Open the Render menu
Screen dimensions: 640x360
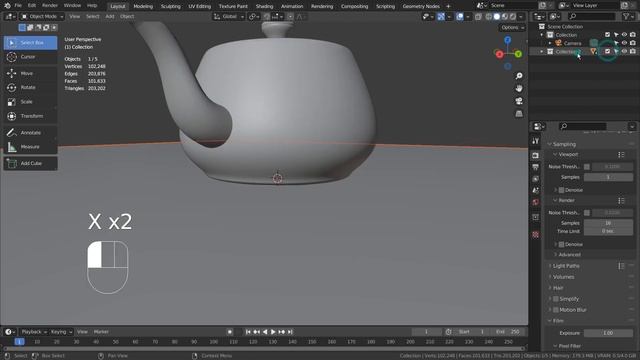50,6
